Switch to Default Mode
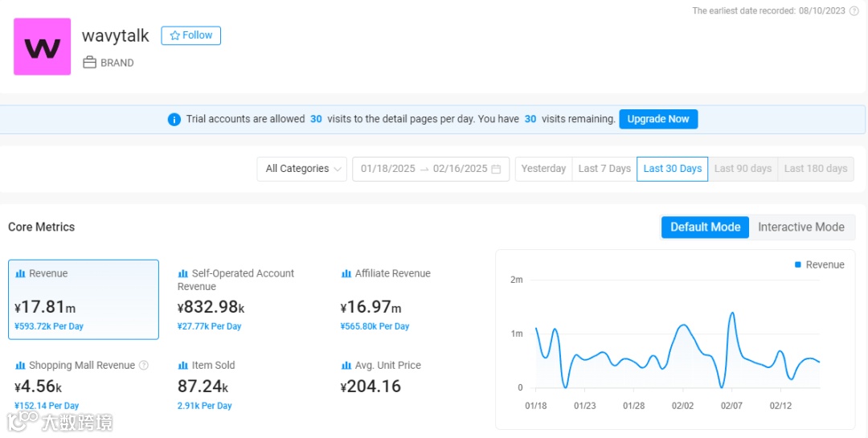Screen dimensions: 868x438 (706, 227)
